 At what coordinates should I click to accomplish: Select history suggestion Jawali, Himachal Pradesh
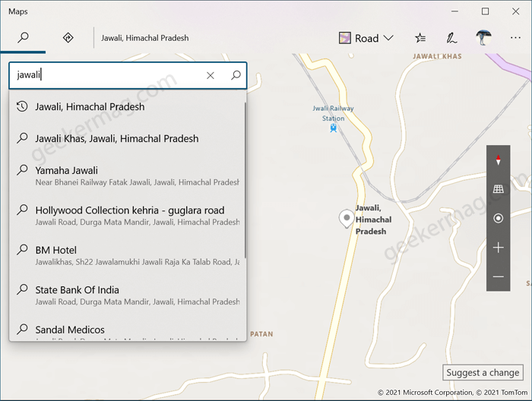click(x=127, y=107)
